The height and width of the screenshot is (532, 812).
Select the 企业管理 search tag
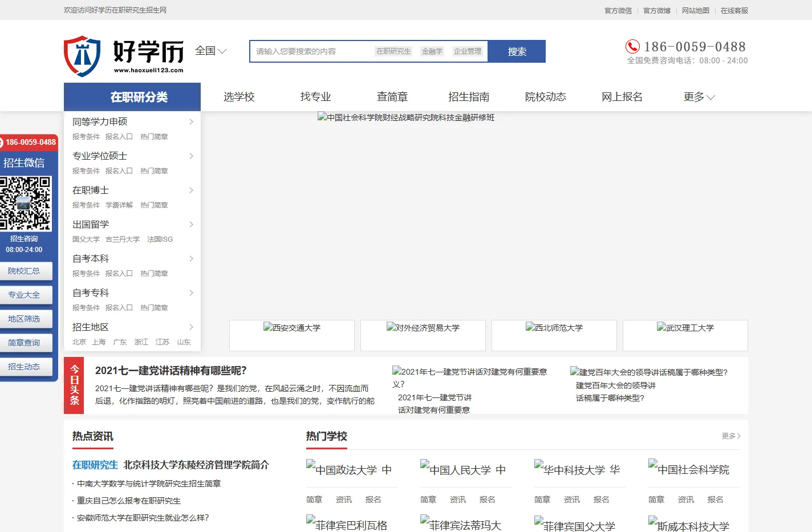[x=468, y=51]
